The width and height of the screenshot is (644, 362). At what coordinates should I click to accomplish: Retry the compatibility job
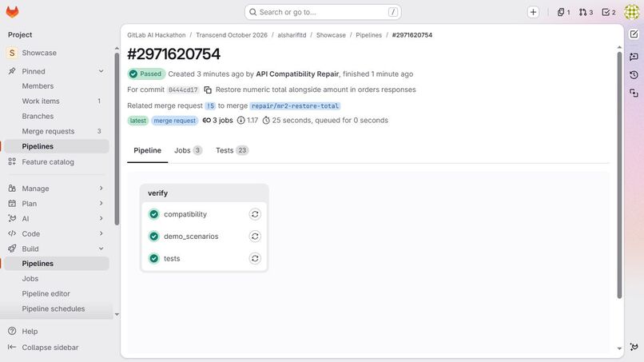[x=255, y=214]
